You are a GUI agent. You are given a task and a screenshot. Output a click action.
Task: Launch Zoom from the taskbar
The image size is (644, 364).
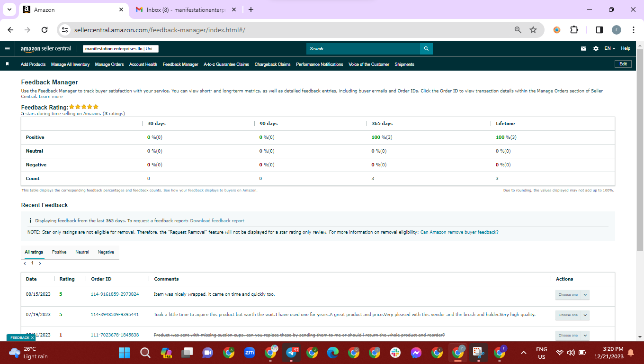click(x=250, y=353)
